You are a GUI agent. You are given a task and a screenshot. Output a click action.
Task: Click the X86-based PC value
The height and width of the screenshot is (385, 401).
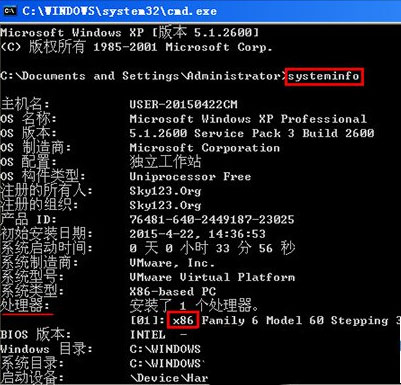[x=173, y=291]
